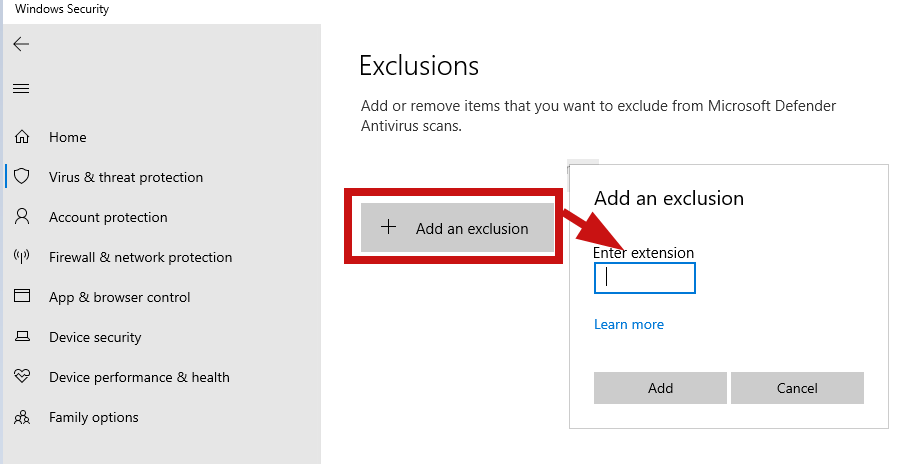The width and height of the screenshot is (909, 464).
Task: Open Firewall & network protection section
Action: [x=140, y=257]
